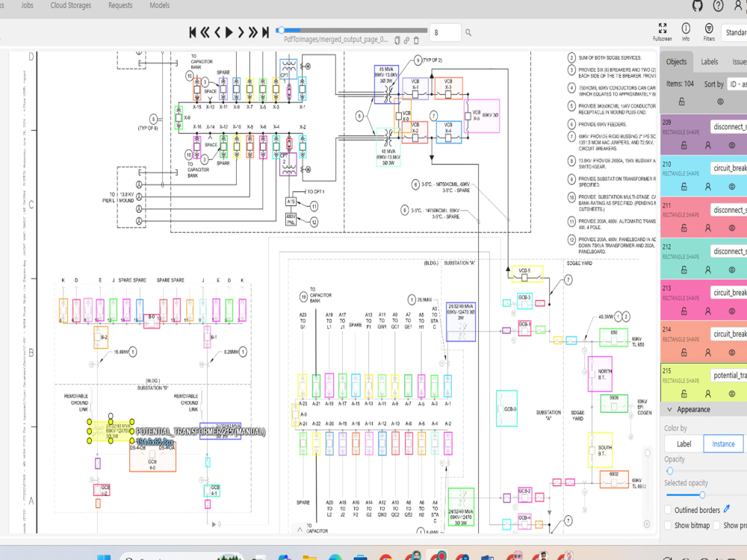
Task: Color annotations by Instance
Action: pos(723,444)
